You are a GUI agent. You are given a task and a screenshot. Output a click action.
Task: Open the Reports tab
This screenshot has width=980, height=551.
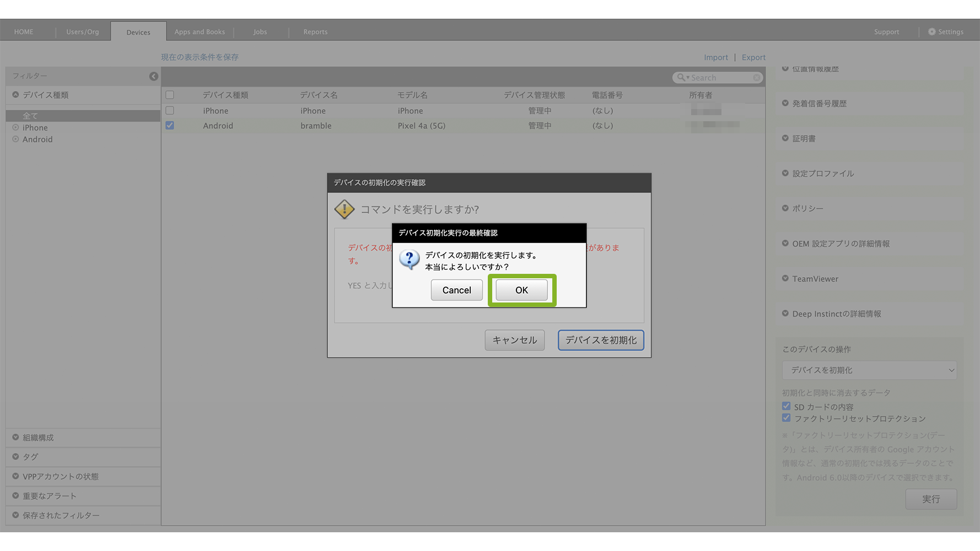coord(315,32)
